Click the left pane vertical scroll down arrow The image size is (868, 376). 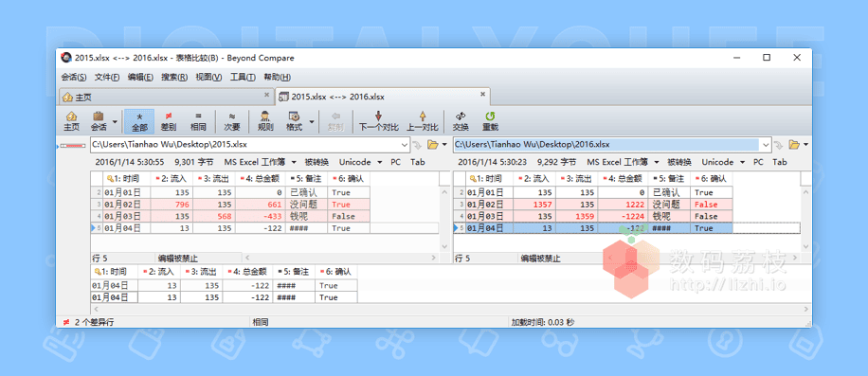point(444,246)
